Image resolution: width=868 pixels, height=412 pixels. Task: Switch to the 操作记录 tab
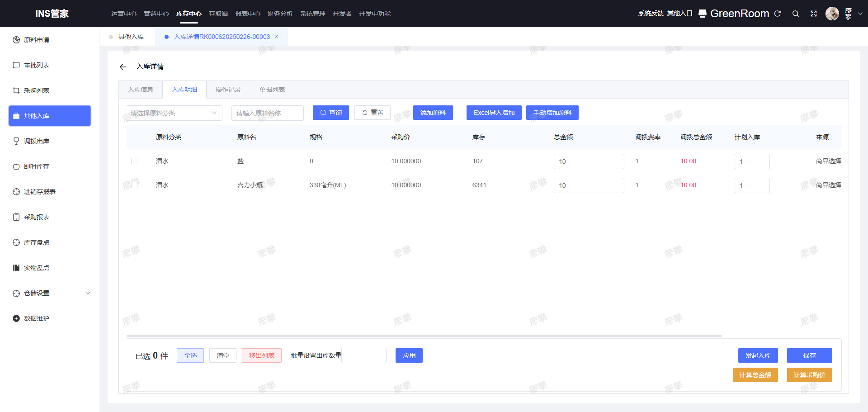point(228,90)
